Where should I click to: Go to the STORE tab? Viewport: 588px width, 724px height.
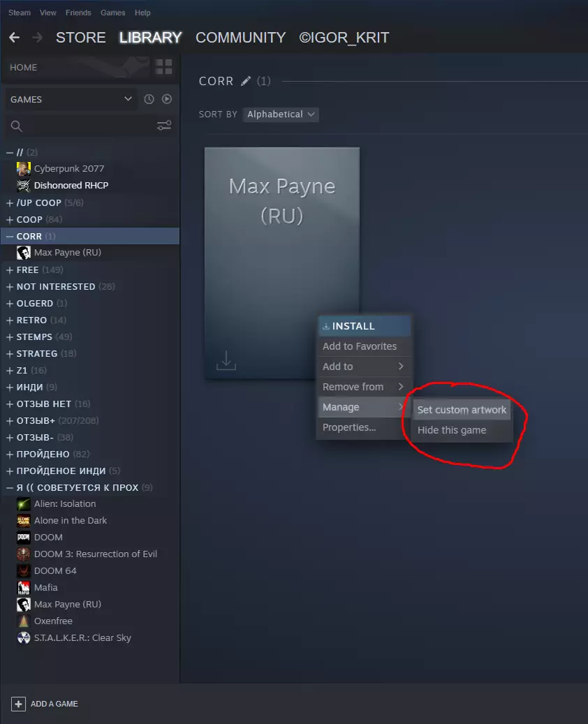(81, 38)
